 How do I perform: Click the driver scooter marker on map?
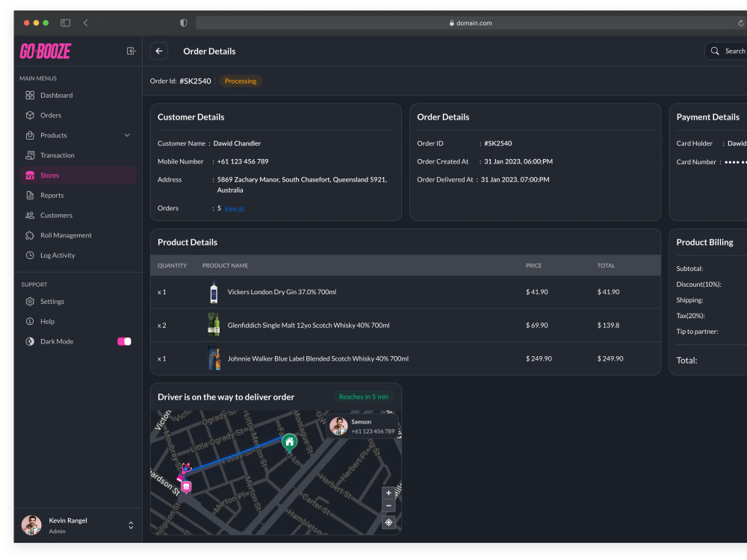pyautogui.click(x=184, y=471)
